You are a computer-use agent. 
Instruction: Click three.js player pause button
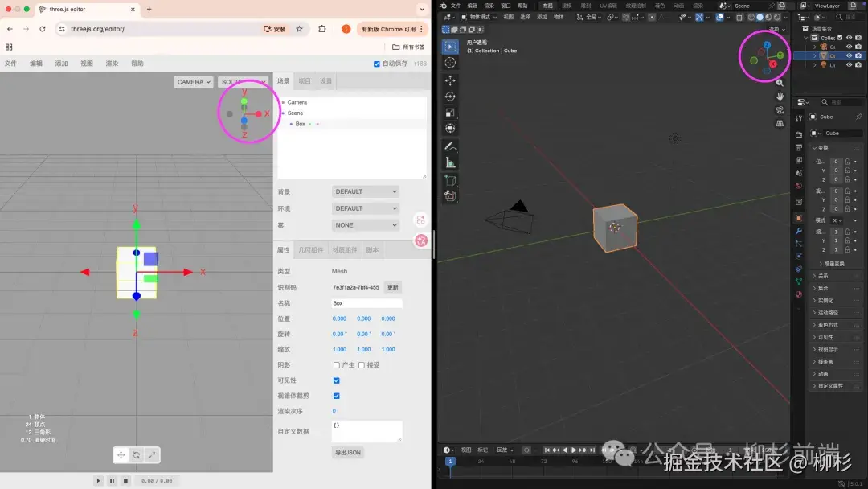pos(112,481)
